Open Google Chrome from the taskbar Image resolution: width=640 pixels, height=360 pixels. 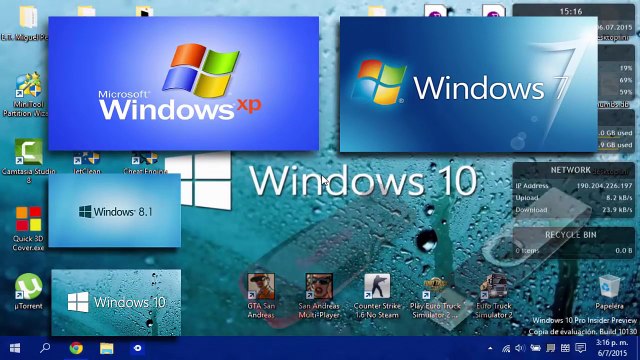point(76,348)
